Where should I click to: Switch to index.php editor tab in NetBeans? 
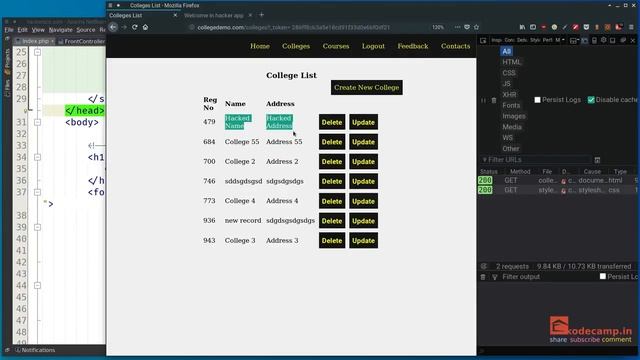34,41
